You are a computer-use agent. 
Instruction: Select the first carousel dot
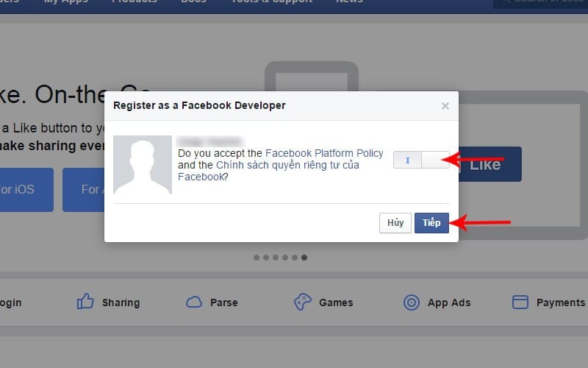257,258
